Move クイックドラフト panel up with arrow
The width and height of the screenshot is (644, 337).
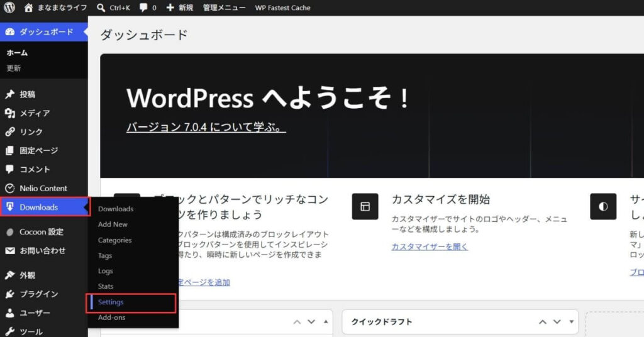pyautogui.click(x=543, y=322)
